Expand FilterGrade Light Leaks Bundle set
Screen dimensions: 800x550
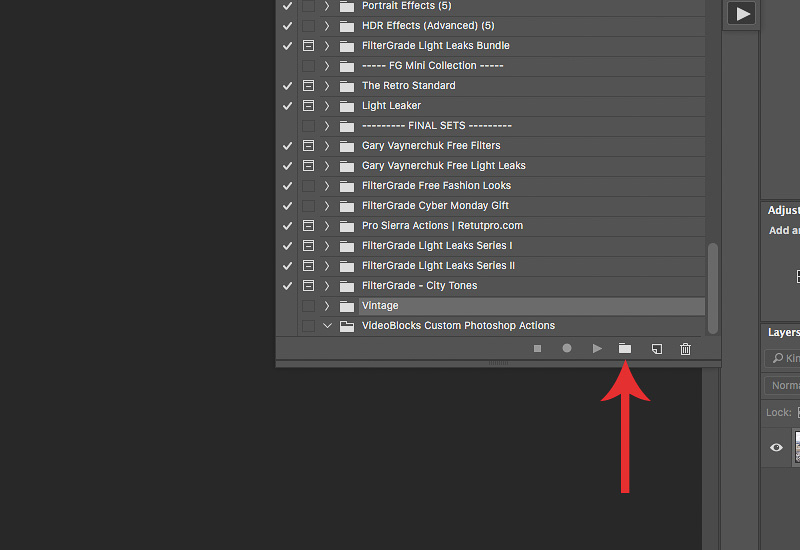coord(327,45)
